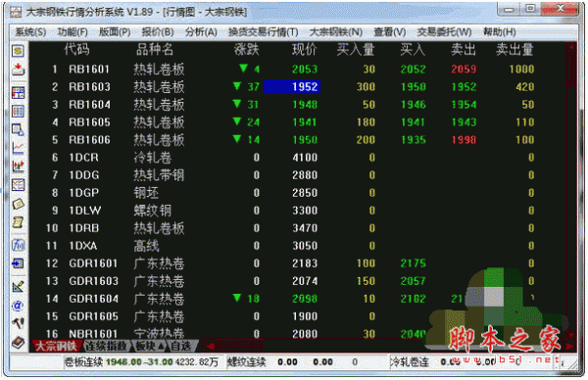Click 螺纹连续 in the status bar
588x380 pixels.
(246, 362)
